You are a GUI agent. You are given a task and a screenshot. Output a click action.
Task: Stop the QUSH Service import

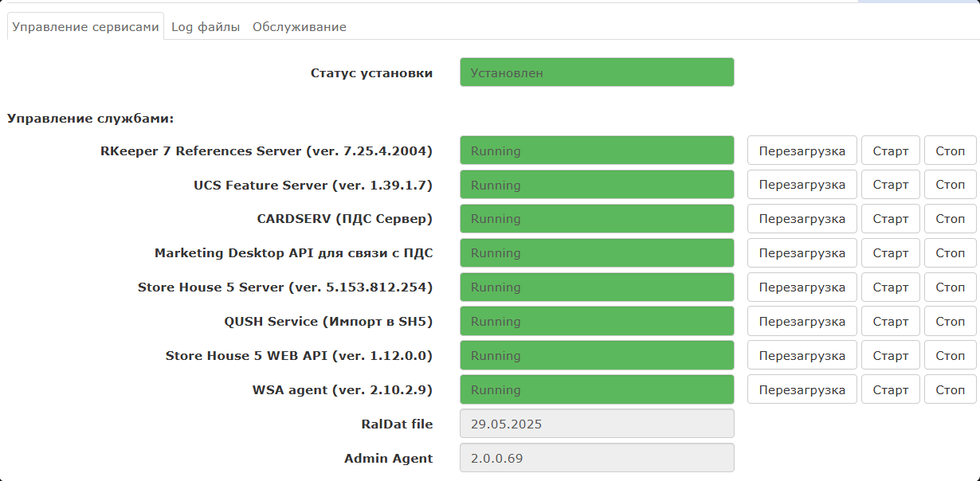point(950,322)
